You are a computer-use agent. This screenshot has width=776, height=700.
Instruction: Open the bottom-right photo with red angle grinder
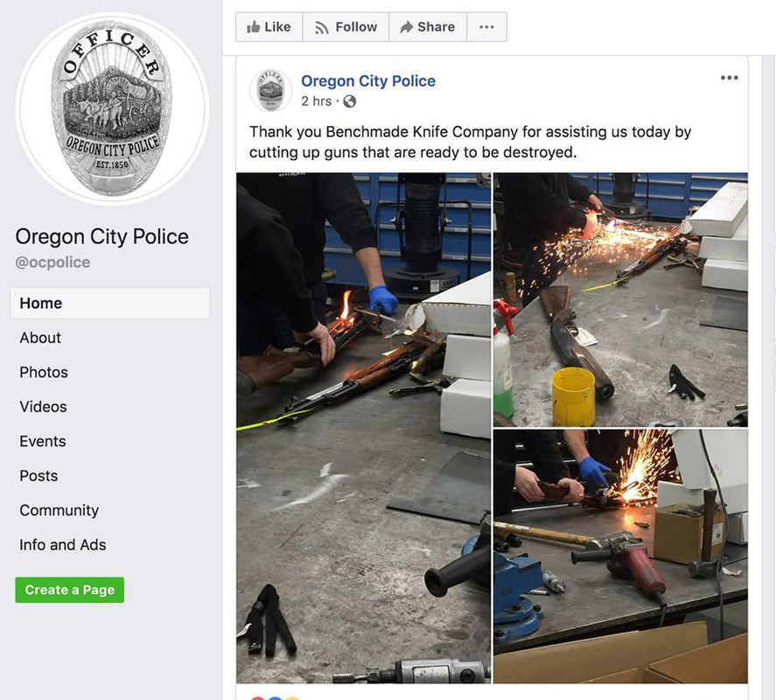tap(620, 556)
